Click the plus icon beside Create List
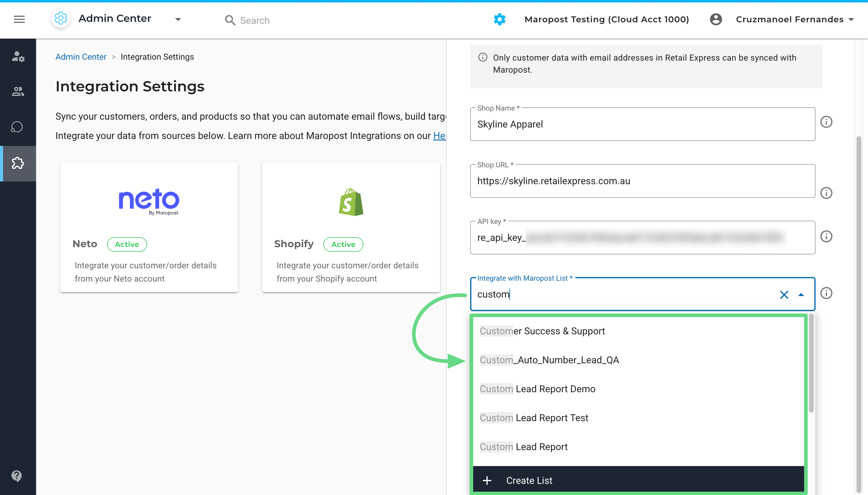This screenshot has height=495, width=868. click(x=487, y=481)
